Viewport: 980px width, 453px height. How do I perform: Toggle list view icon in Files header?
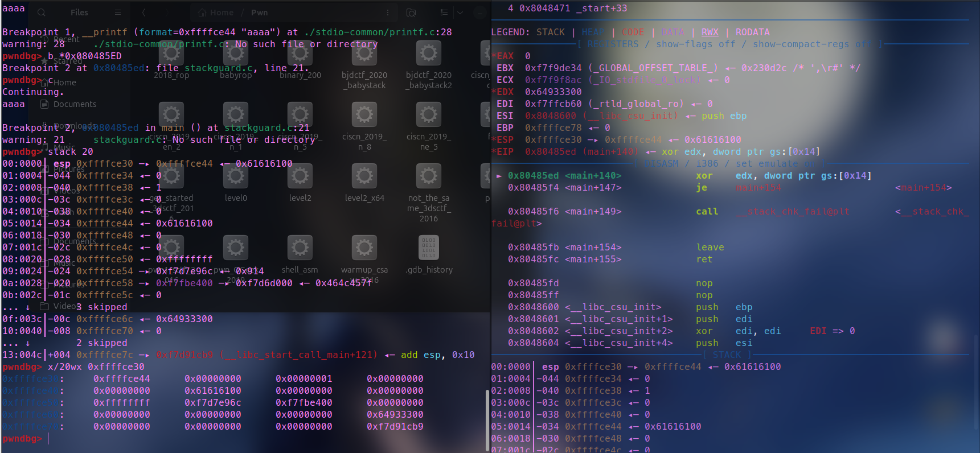click(x=444, y=13)
